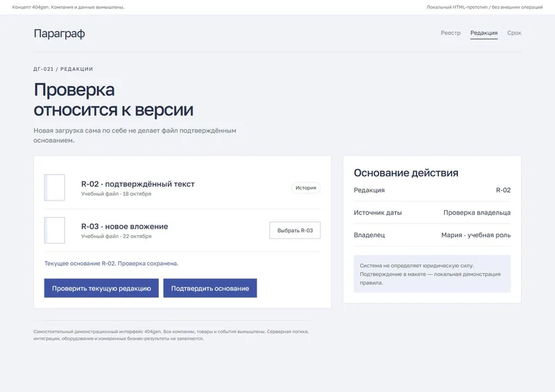The height and width of the screenshot is (392, 555).
Task: Click the Концепт 404gen top banner text
Action: point(68,7)
